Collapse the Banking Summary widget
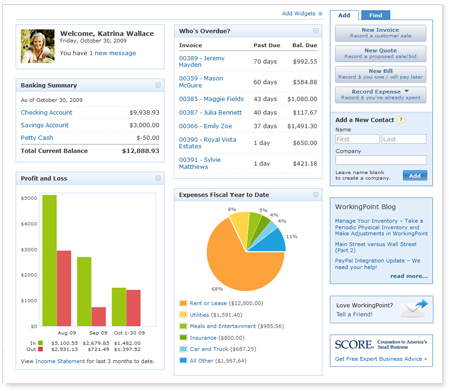449x391 pixels. tap(158, 85)
